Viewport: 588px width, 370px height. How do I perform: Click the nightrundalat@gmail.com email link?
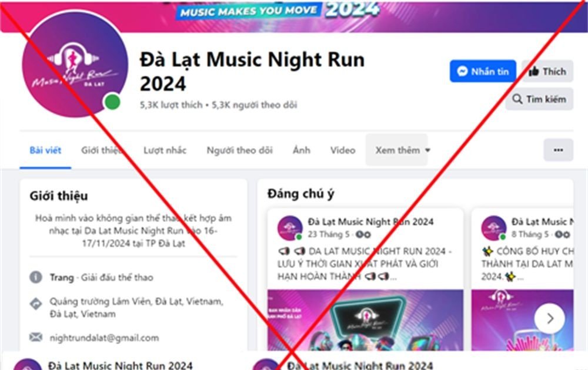coord(104,338)
